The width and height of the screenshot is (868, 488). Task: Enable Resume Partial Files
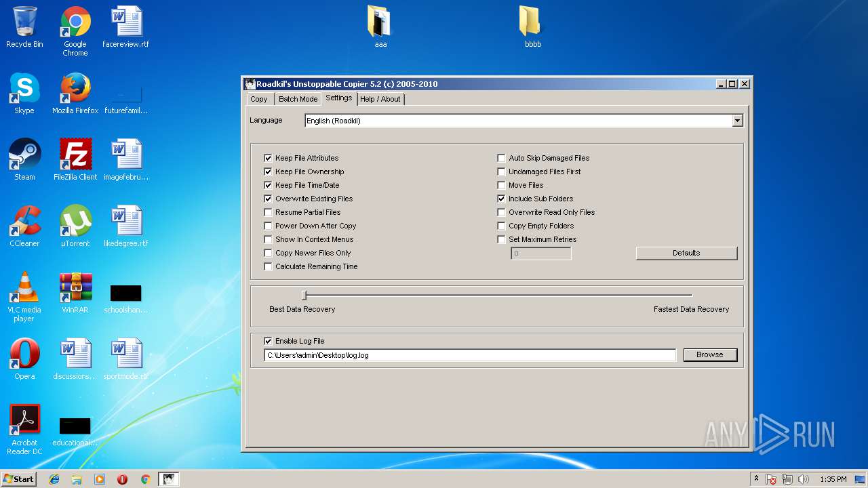click(x=268, y=212)
